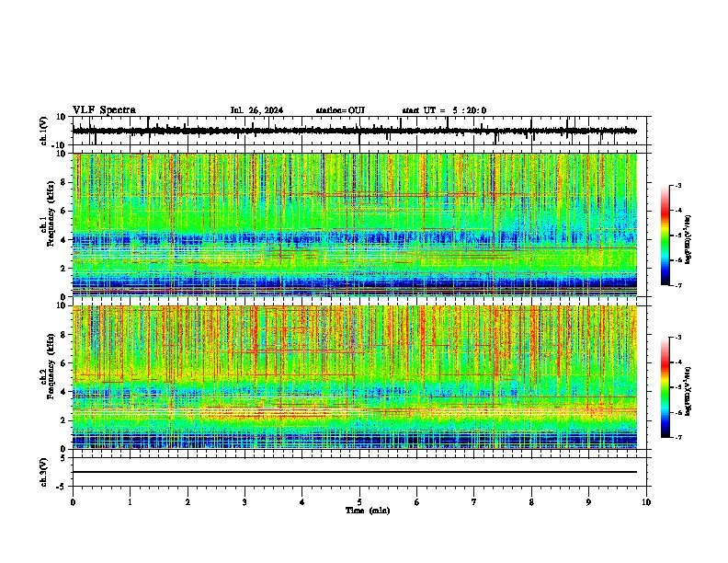
Task: Click the ch.1 waveform trace panel
Action: (359, 131)
